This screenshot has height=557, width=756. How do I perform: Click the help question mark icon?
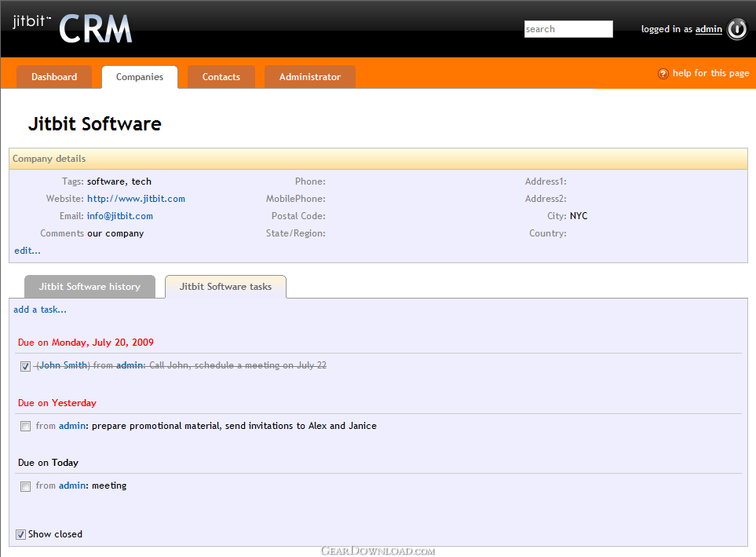(x=663, y=74)
